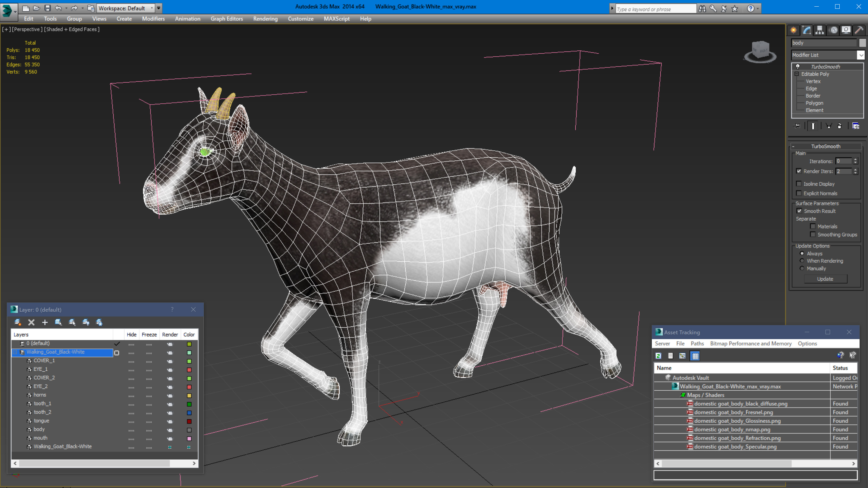Screen dimensions: 868x488
Task: Open the Modifiers menu
Action: 153,19
